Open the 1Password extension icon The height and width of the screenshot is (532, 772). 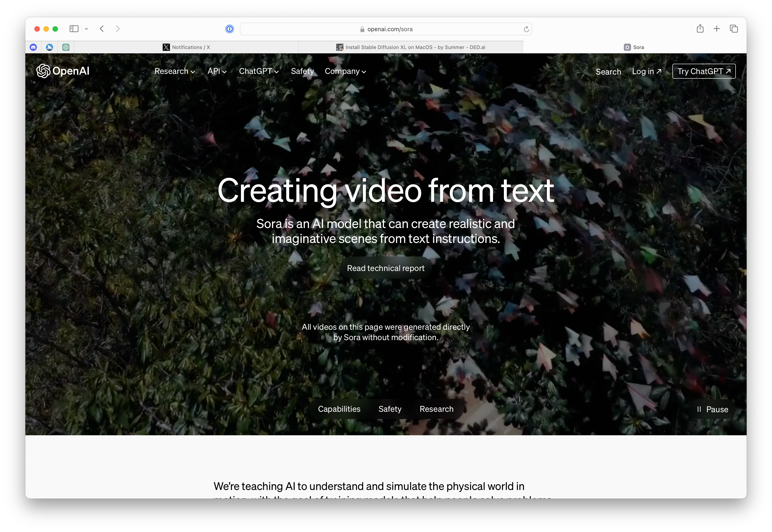(x=229, y=29)
